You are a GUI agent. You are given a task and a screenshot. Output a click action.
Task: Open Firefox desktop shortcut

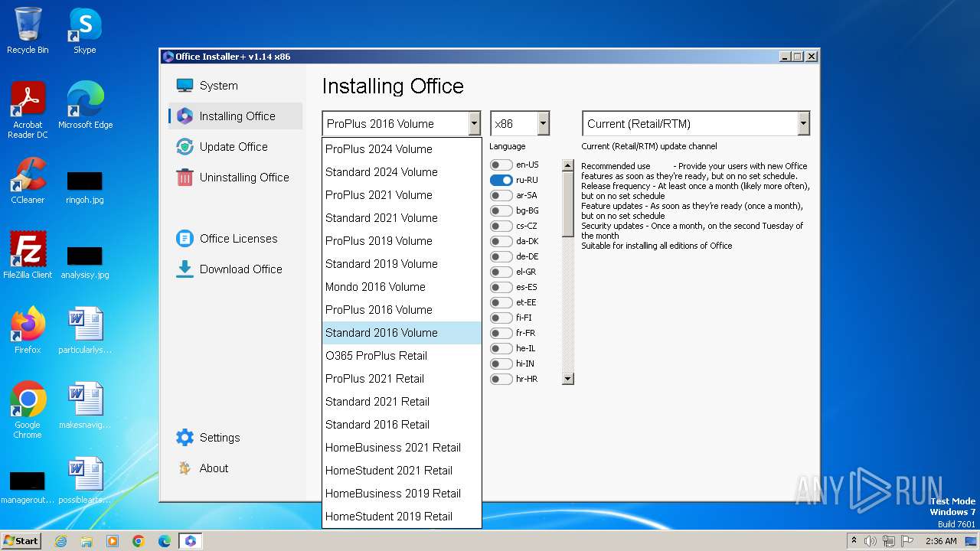[x=28, y=331]
